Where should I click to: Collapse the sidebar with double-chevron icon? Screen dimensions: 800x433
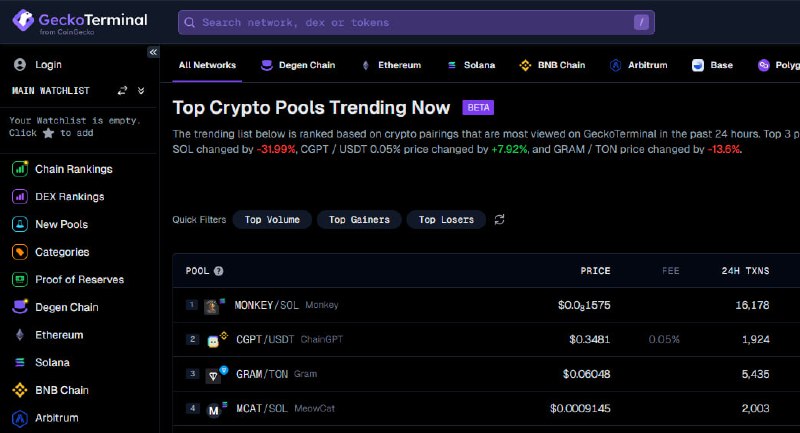(153, 52)
